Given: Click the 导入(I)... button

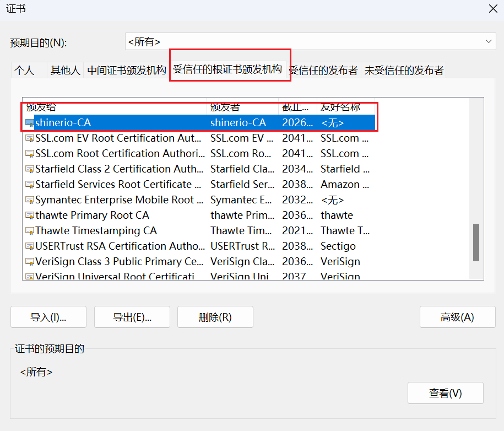Looking at the screenshot, I should 48,317.
